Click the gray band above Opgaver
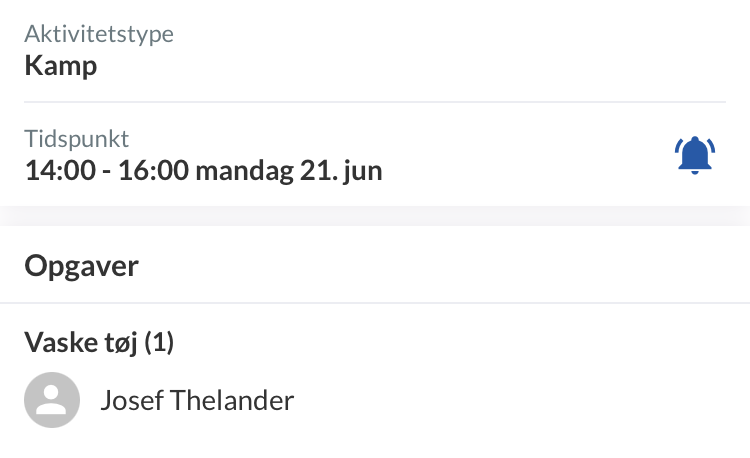The image size is (750, 458). pos(375,216)
